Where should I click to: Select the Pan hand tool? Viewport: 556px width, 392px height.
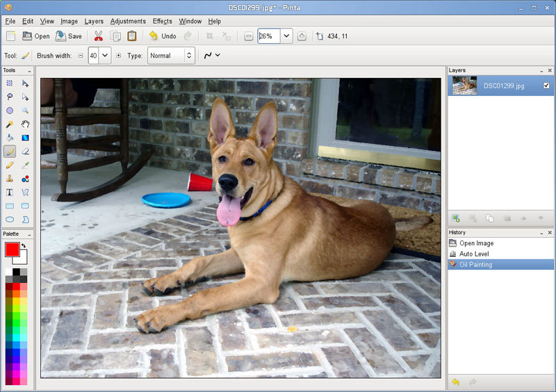coord(26,124)
